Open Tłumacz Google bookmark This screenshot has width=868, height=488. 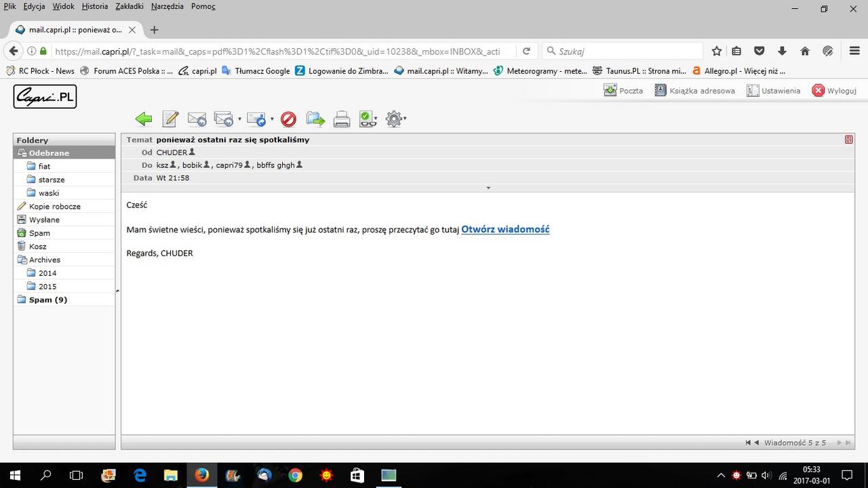256,70
